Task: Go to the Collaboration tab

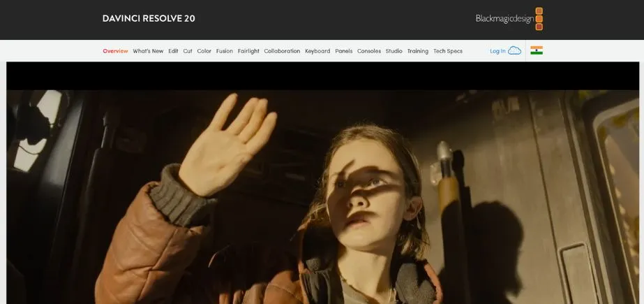Action: point(282,51)
